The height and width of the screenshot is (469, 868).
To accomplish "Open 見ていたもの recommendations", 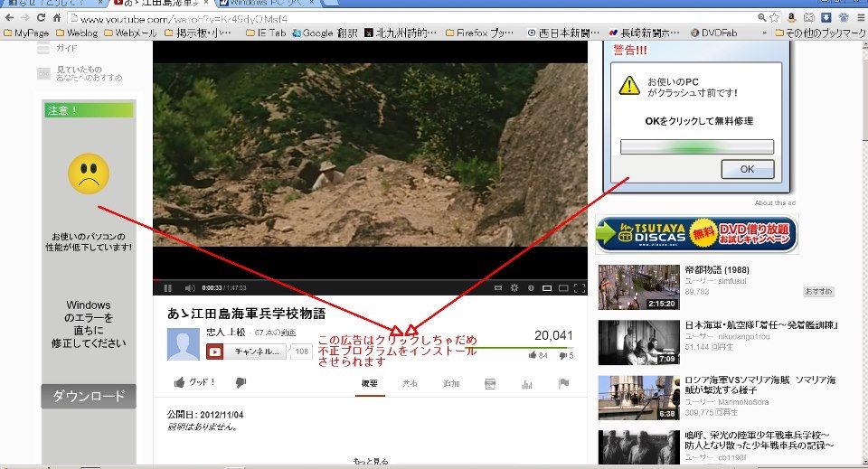I will click(x=80, y=73).
